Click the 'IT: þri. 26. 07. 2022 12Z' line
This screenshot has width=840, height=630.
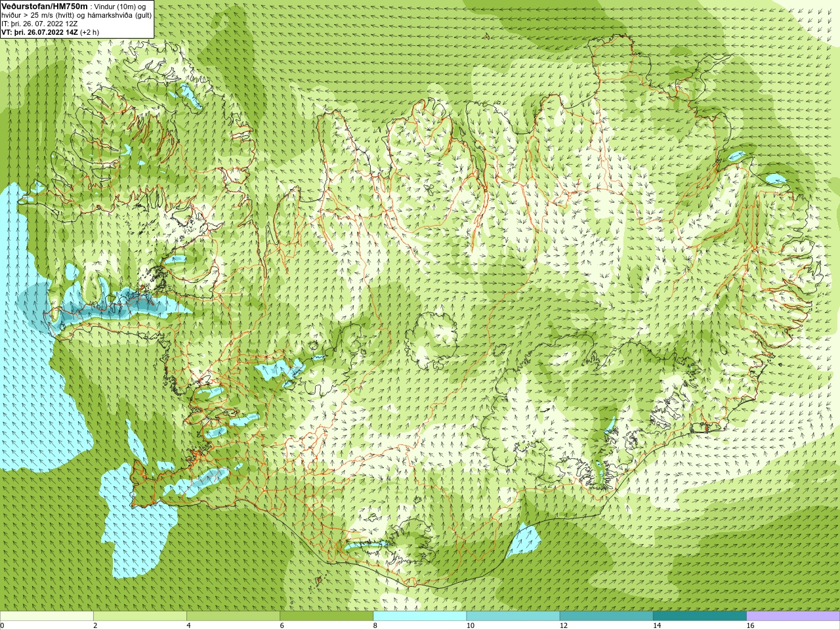point(39,24)
